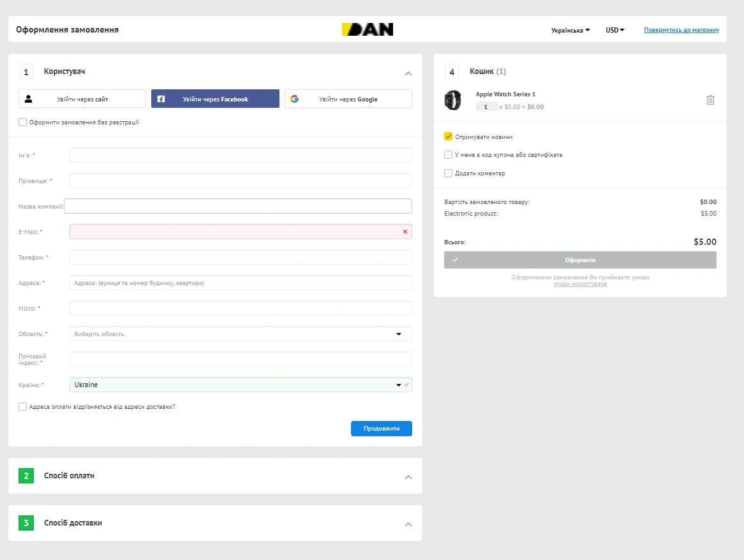Screen dimensions: 744x560
Task: Uncheck the 'Отримувати новини' checkbox
Action: point(449,136)
